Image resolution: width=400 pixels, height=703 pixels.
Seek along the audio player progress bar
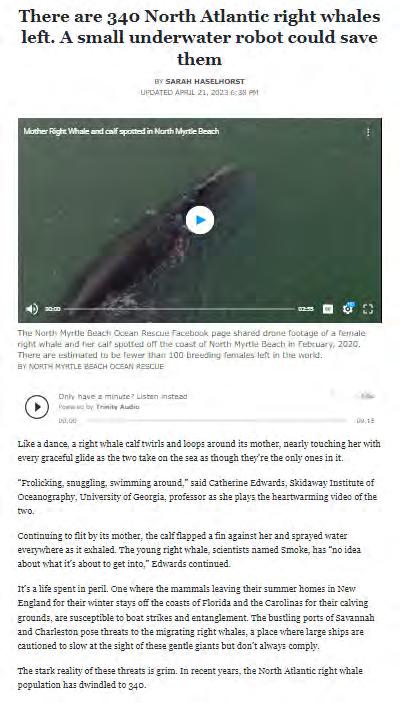click(216, 421)
